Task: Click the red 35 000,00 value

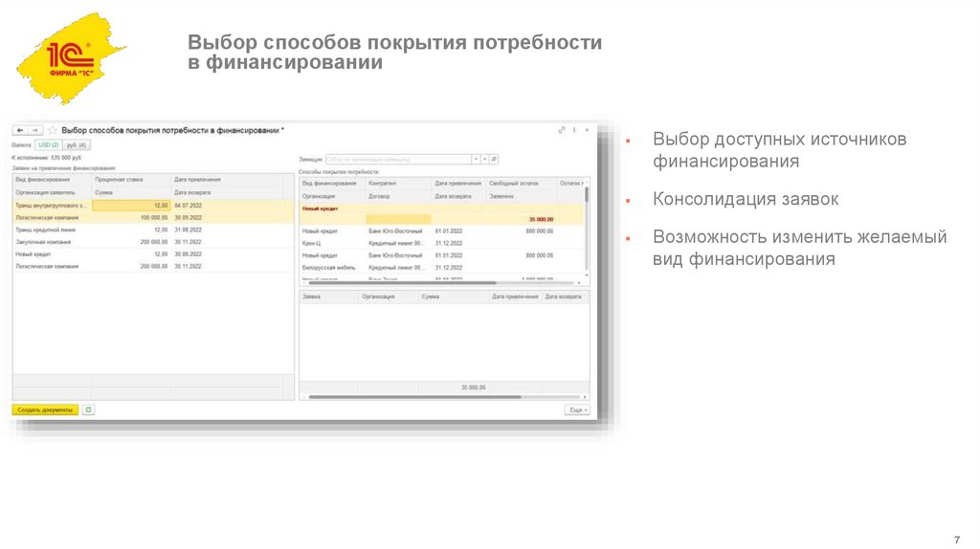Action: point(541,219)
